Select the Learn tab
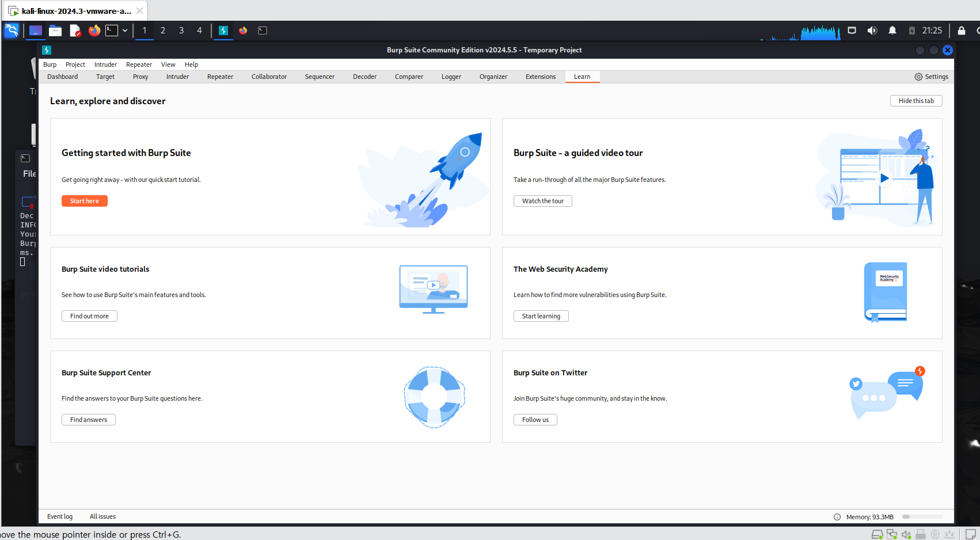Image resolution: width=980 pixels, height=540 pixels. point(582,77)
